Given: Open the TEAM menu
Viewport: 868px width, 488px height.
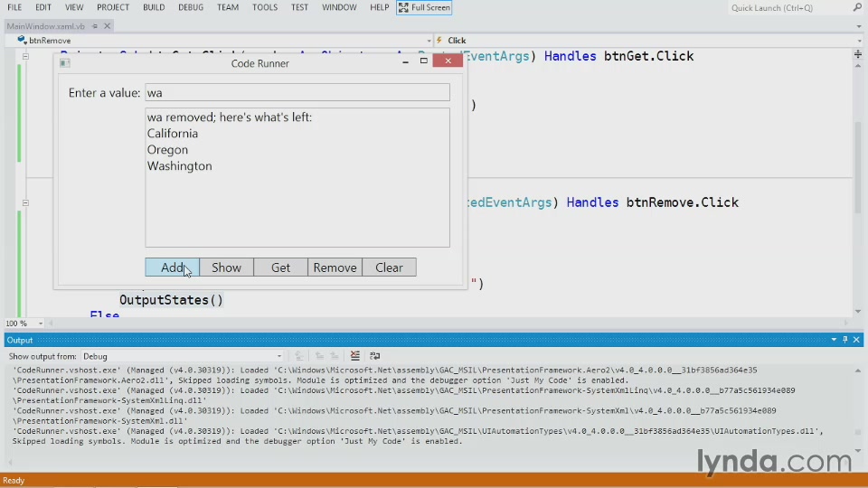Looking at the screenshot, I should click(x=228, y=7).
